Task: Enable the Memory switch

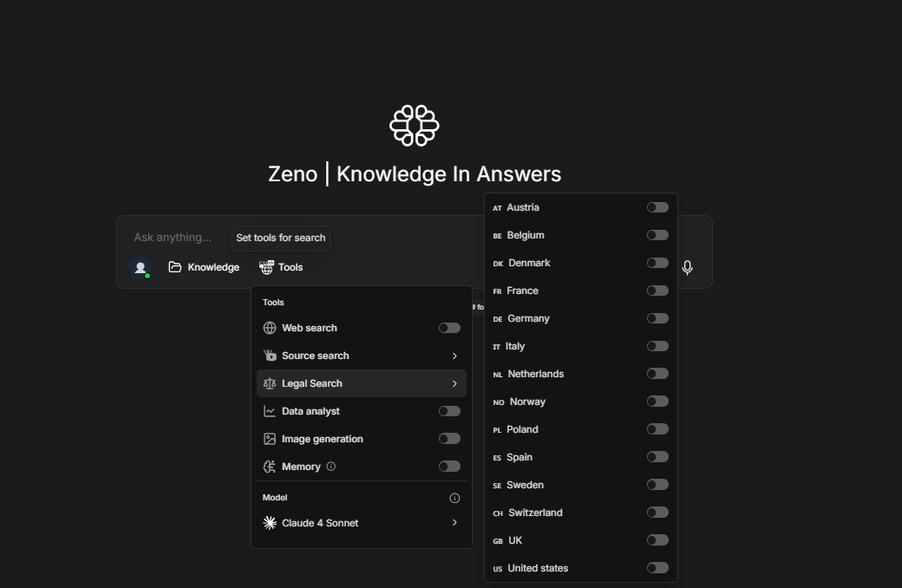Action: pyautogui.click(x=449, y=467)
